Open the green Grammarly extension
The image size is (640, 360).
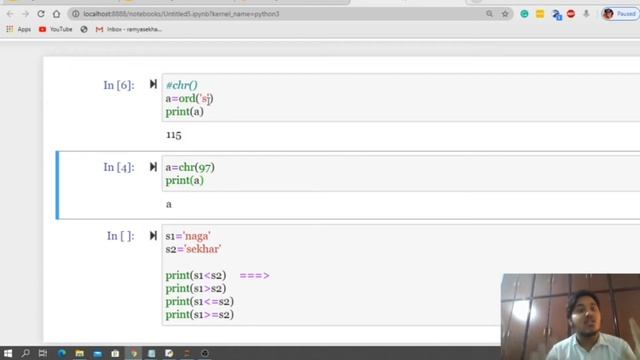pos(524,14)
